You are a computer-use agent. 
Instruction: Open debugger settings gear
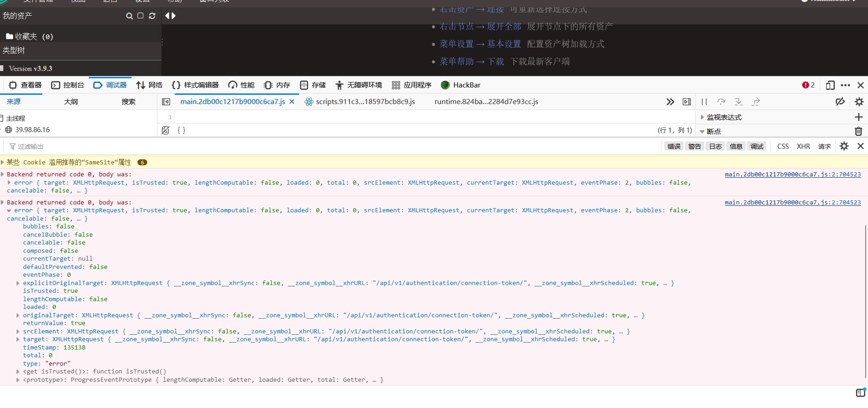859,102
